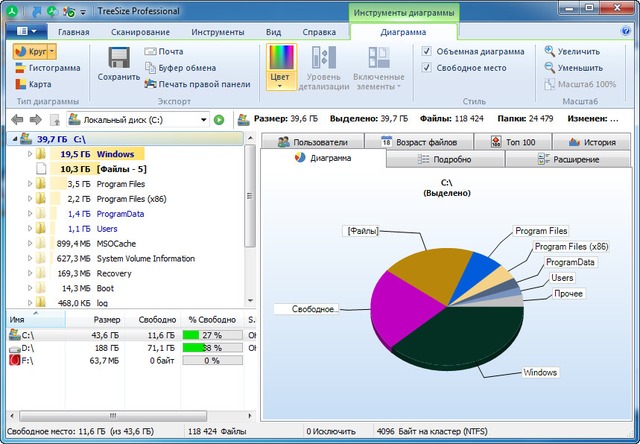Viewport: 640px width, 444px height.
Task: Sort drives by Размер column header
Action: click(95, 319)
